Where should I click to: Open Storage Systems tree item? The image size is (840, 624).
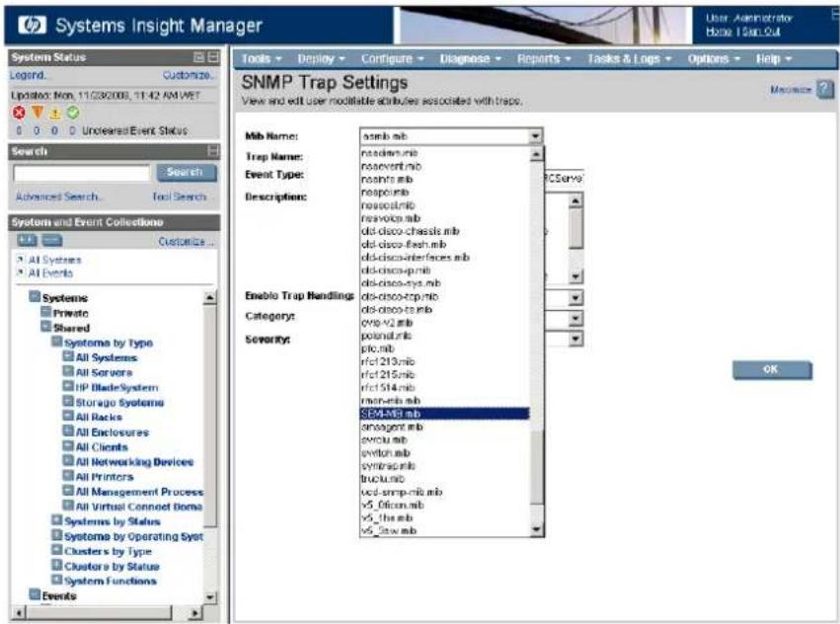point(119,402)
